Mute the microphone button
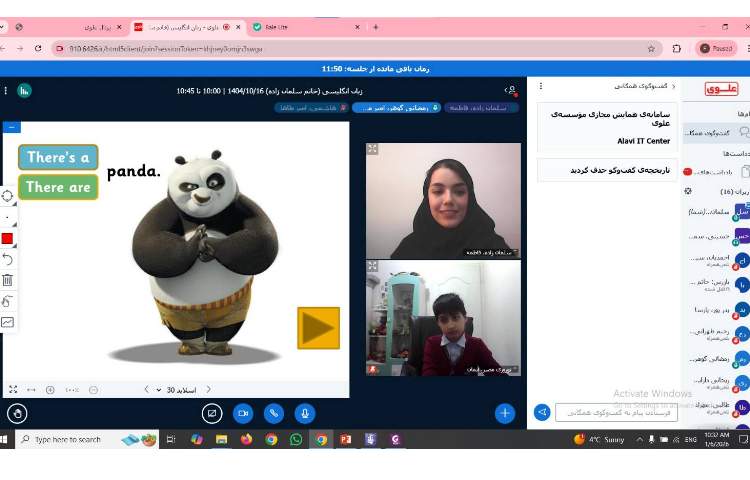 click(305, 414)
